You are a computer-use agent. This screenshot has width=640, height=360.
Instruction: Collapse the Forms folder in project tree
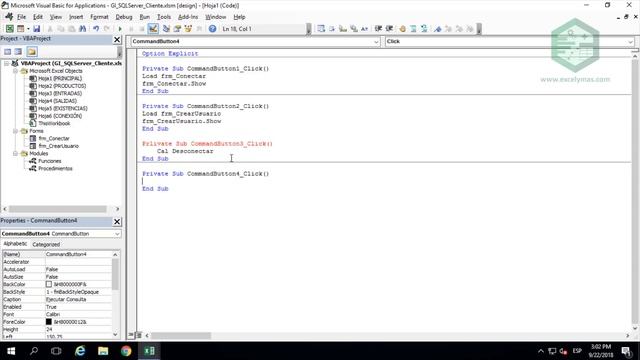[16, 131]
